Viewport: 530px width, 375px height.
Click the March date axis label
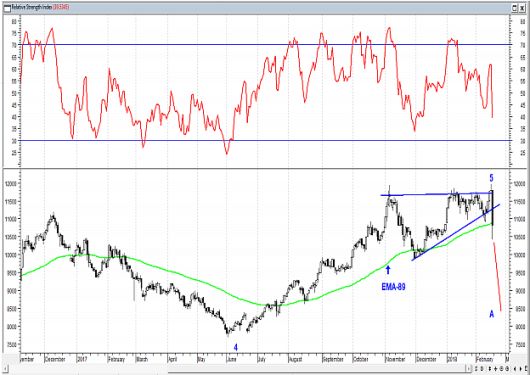[x=141, y=359]
